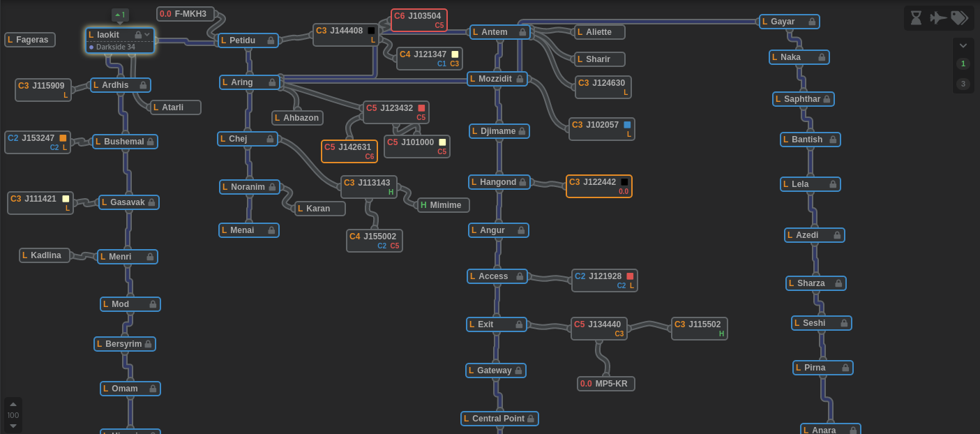Image resolution: width=980 pixels, height=434 pixels.
Task: Click the lock icon on Lela
Action: tap(833, 184)
